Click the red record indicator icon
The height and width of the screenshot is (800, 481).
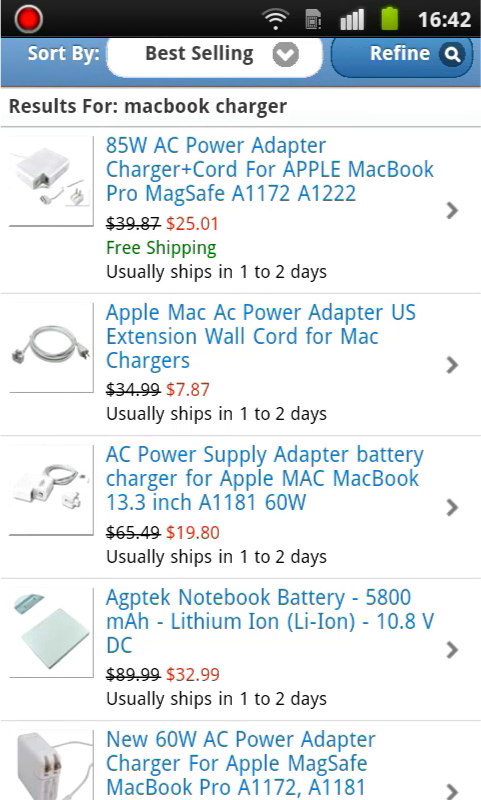(x=28, y=19)
